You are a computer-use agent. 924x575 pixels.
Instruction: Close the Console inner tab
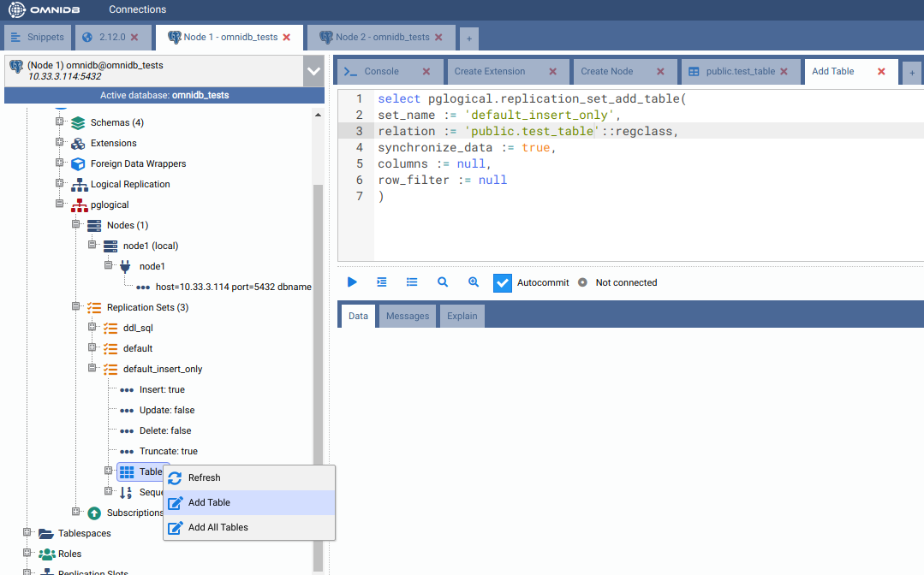pyautogui.click(x=426, y=71)
